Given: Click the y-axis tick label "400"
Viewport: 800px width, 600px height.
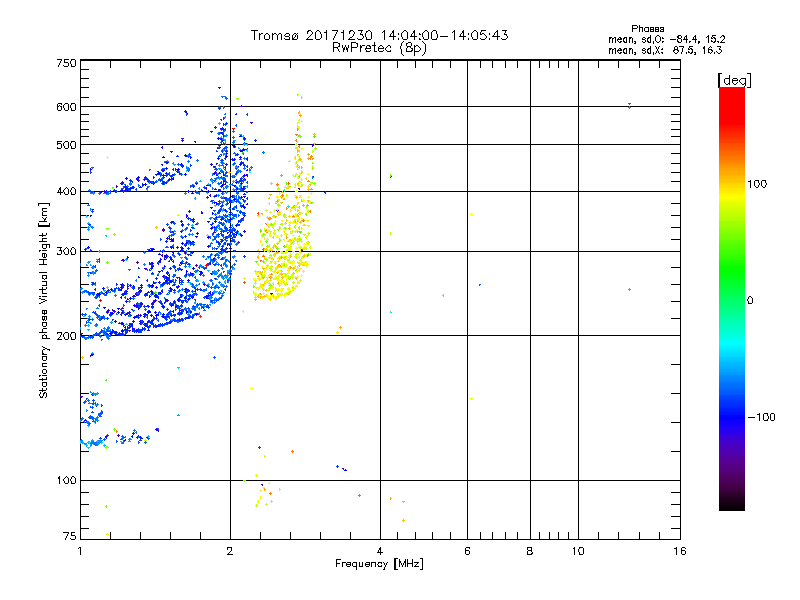Looking at the screenshot, I should tap(67, 191).
